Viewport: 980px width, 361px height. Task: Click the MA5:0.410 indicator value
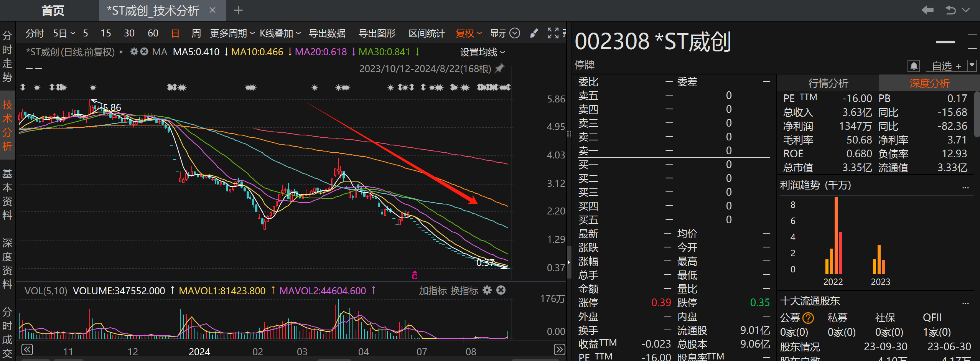tap(196, 52)
